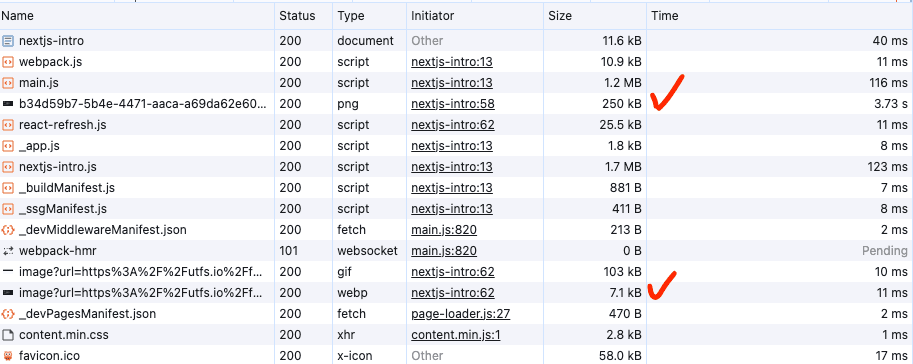The width and height of the screenshot is (913, 364).
Task: Select the favicon.ico request name
Action: click(x=49, y=356)
